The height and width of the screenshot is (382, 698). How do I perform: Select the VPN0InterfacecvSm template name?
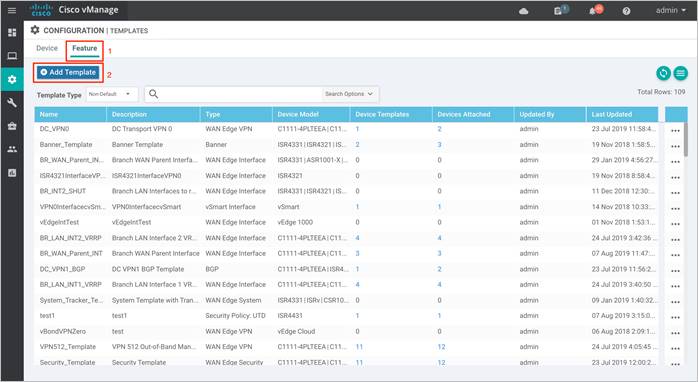pyautogui.click(x=72, y=207)
